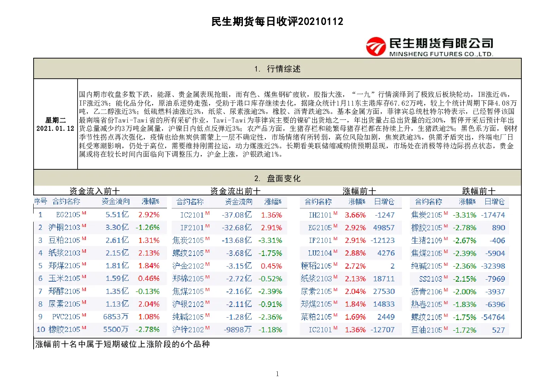The height and width of the screenshot is (392, 555).
Task: Click the 沪锌2102 contract cell
Action: (x=188, y=330)
